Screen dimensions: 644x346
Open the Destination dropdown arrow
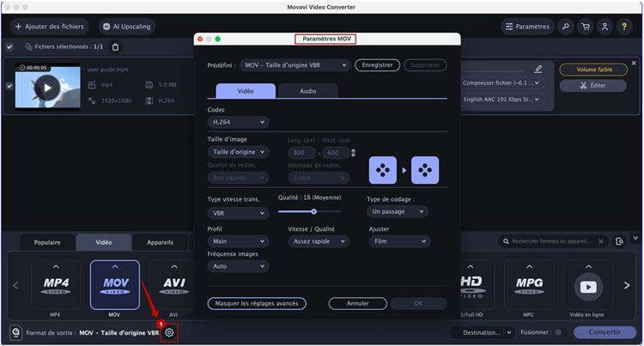click(509, 332)
